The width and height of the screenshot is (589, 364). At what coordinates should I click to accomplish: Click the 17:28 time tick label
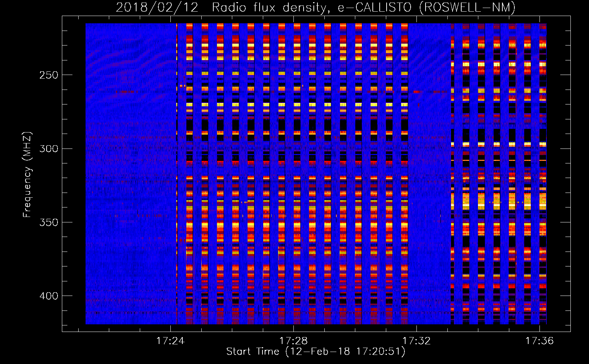[x=293, y=341]
